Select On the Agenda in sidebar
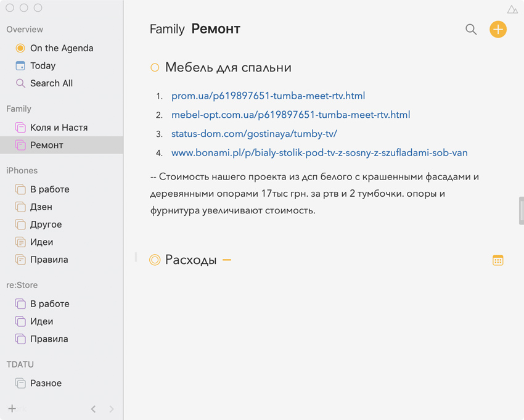524x420 pixels. [61, 48]
